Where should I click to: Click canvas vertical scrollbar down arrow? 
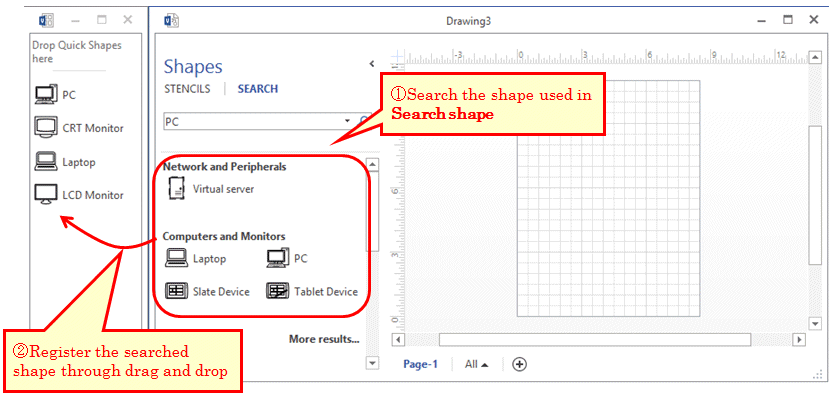[x=815, y=324]
